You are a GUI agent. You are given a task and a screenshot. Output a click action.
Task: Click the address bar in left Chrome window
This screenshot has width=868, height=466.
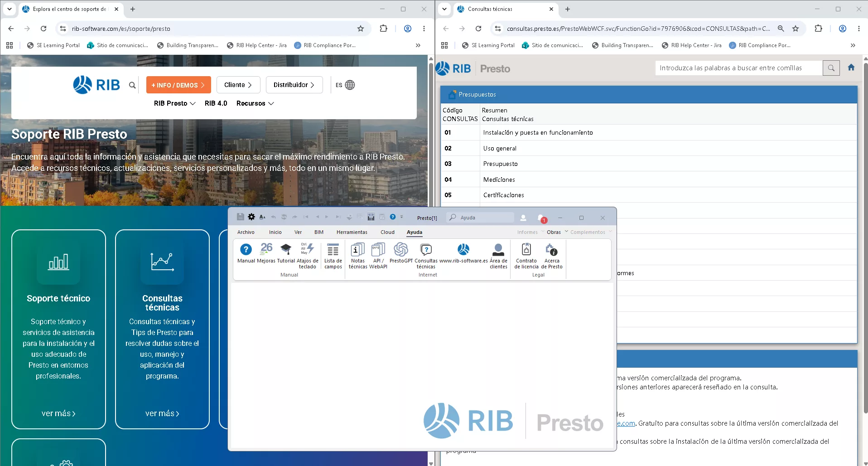pyautogui.click(x=213, y=29)
